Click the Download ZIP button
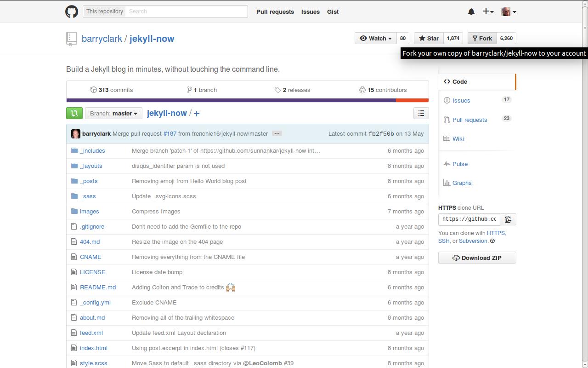This screenshot has height=368, width=588. pyautogui.click(x=477, y=258)
